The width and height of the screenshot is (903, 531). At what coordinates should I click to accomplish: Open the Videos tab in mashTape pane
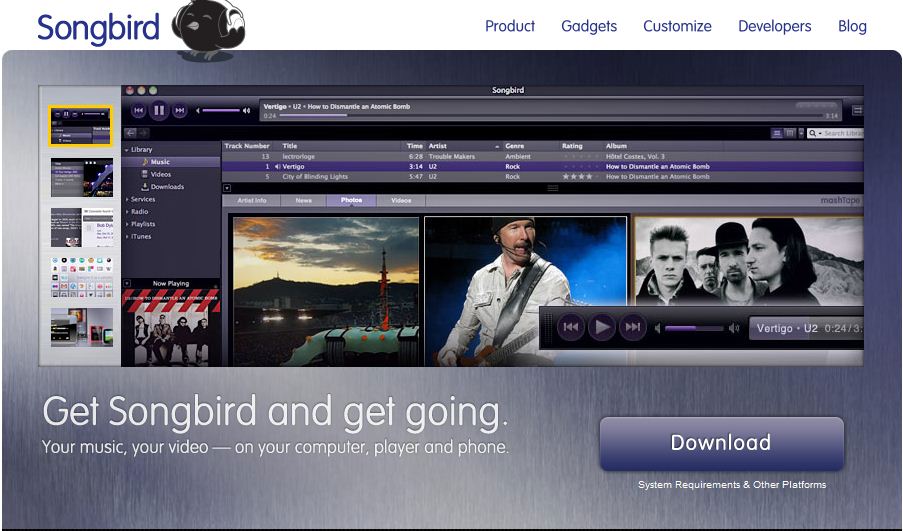coord(401,200)
